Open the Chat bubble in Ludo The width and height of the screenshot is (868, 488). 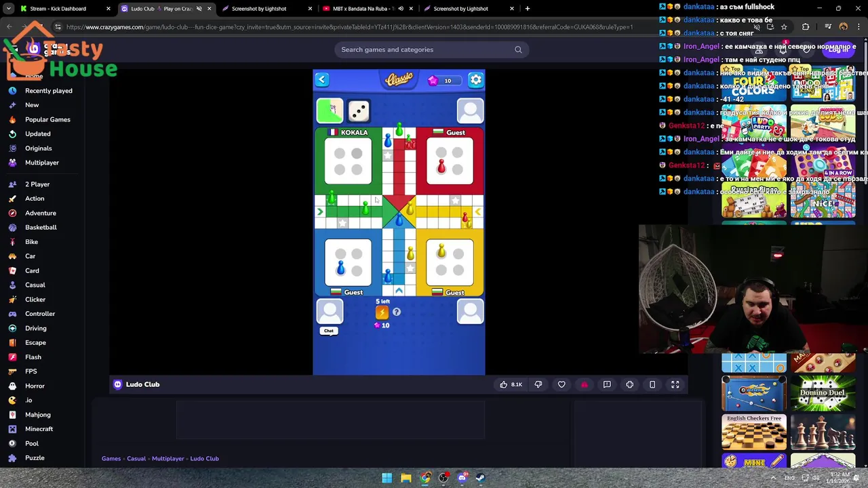(x=329, y=331)
